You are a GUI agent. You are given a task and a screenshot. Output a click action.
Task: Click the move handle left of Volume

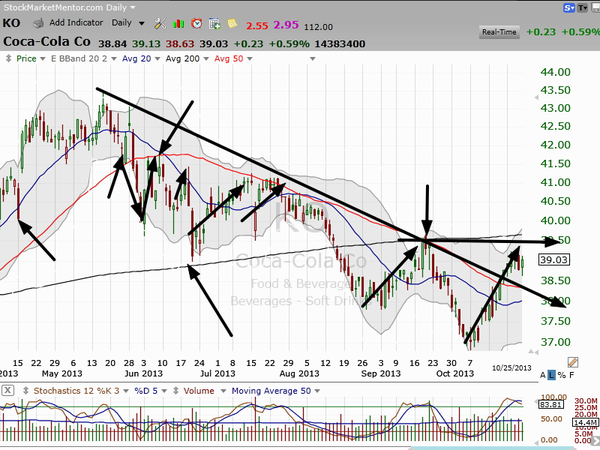[176, 391]
